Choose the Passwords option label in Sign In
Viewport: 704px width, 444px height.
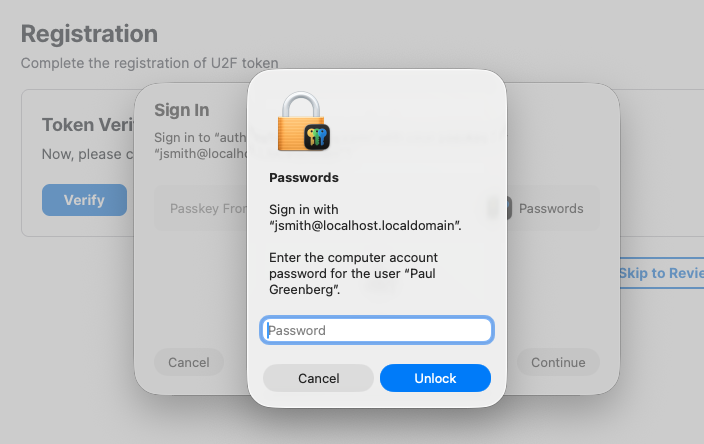click(551, 209)
